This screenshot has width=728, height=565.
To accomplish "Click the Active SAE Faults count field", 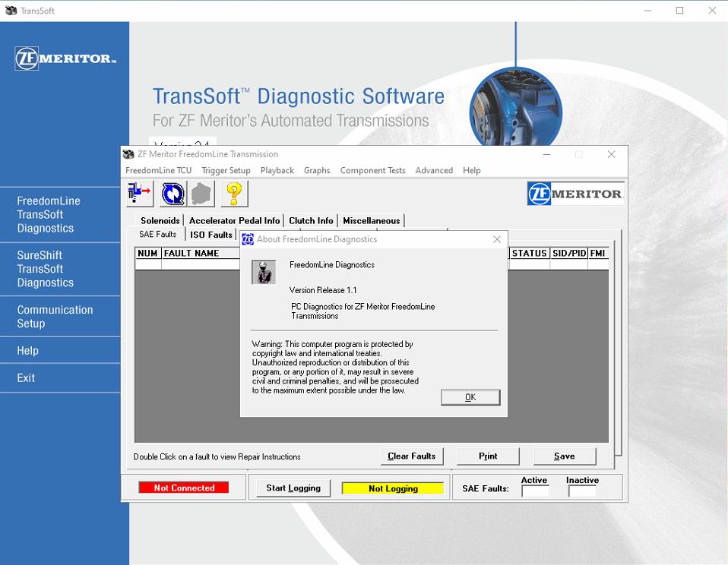I will pos(534,491).
